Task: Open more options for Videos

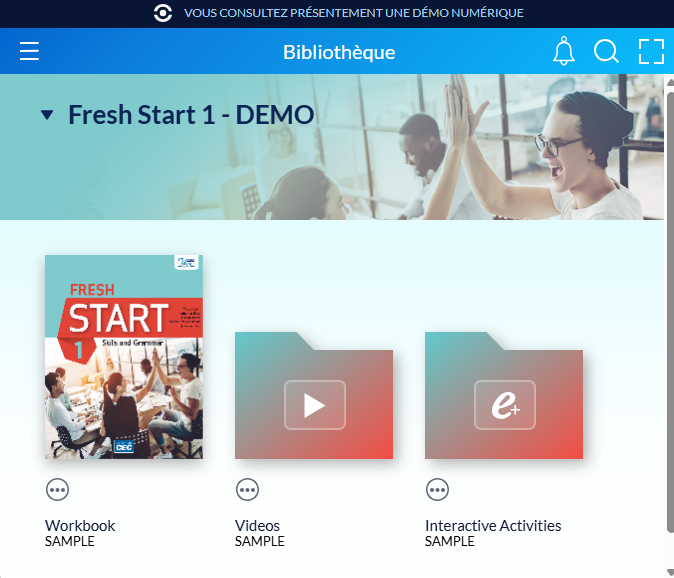Action: pos(247,489)
